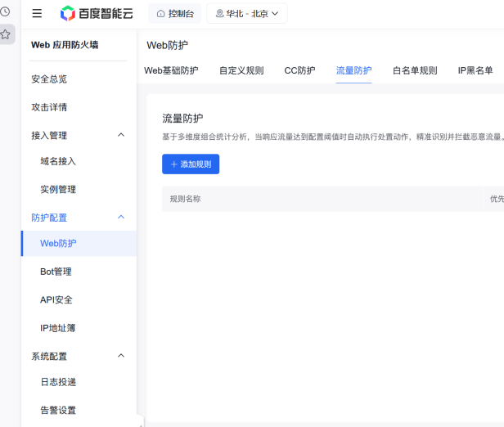Screen dimensions: 504x427
Task: Open the recent history clock icon
Action: [x=5, y=12]
